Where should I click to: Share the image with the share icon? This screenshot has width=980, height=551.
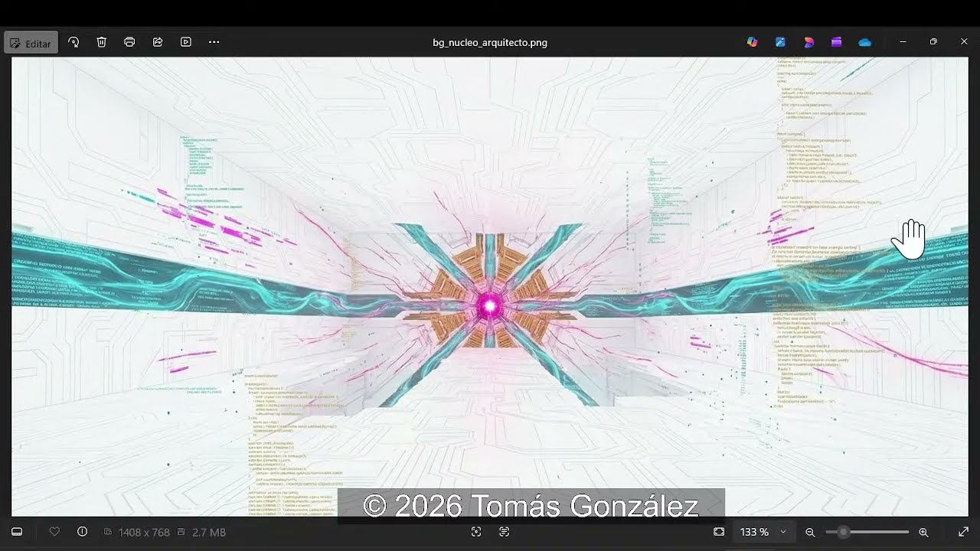[158, 42]
